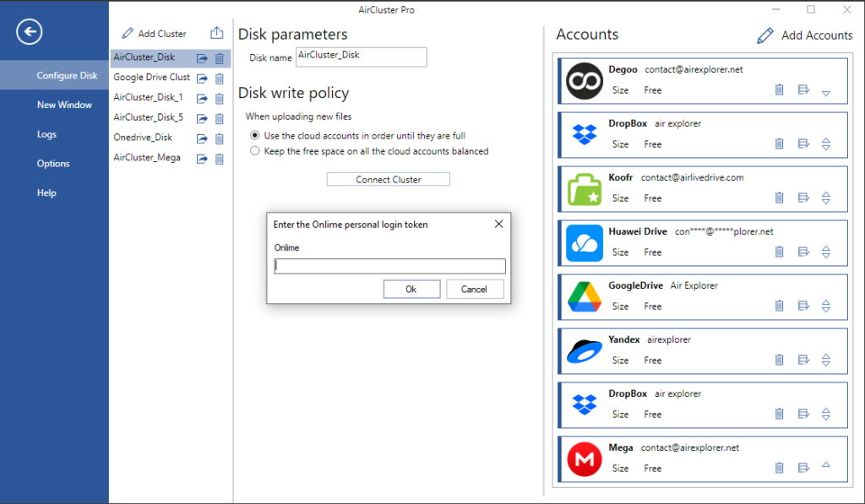This screenshot has width=865, height=504.
Task: Move the Mega account up in the order
Action: (x=826, y=465)
